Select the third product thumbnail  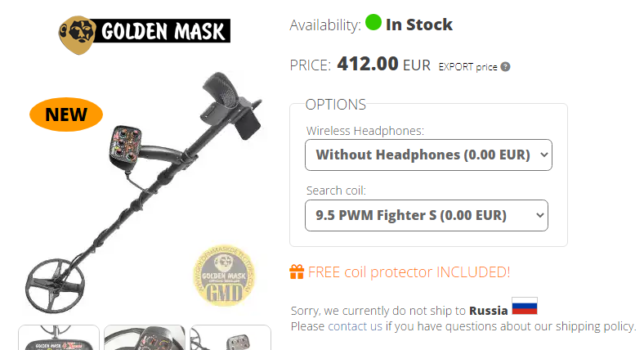[x=230, y=338]
